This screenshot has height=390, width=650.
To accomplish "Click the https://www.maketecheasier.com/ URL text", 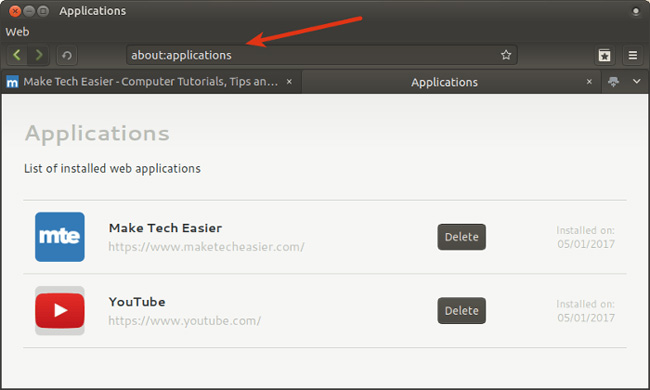I will pos(206,247).
